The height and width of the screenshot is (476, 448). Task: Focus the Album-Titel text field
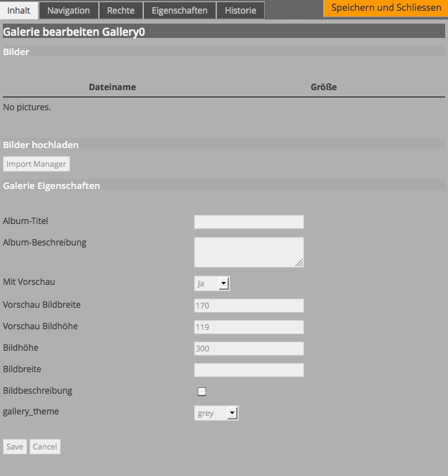click(248, 222)
